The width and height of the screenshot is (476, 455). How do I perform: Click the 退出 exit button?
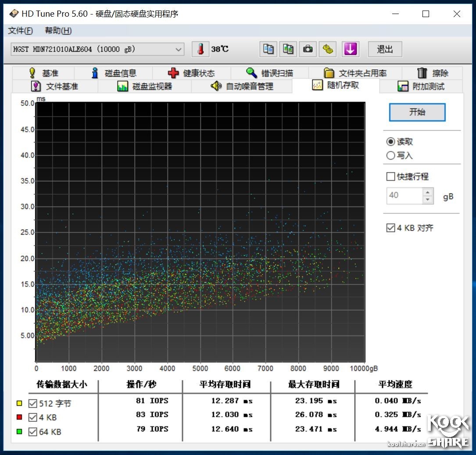385,49
